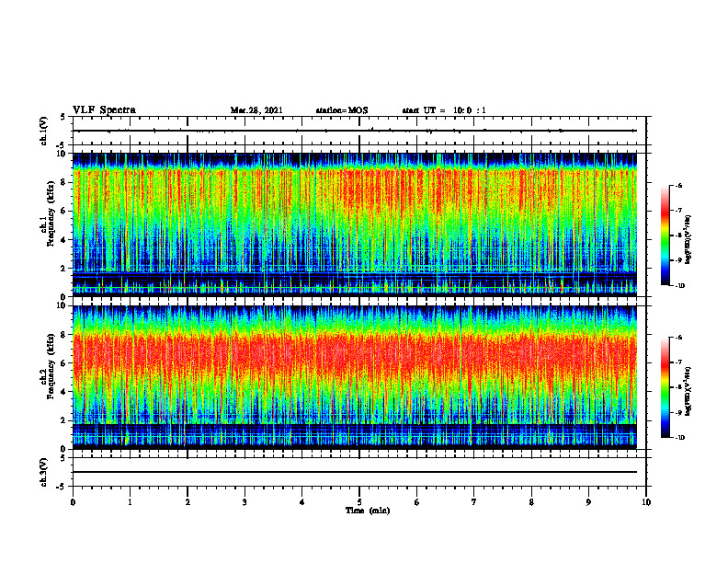The width and height of the screenshot is (728, 563).
Task: Select the date text "Mar.28, 2021"
Action: [x=256, y=110]
